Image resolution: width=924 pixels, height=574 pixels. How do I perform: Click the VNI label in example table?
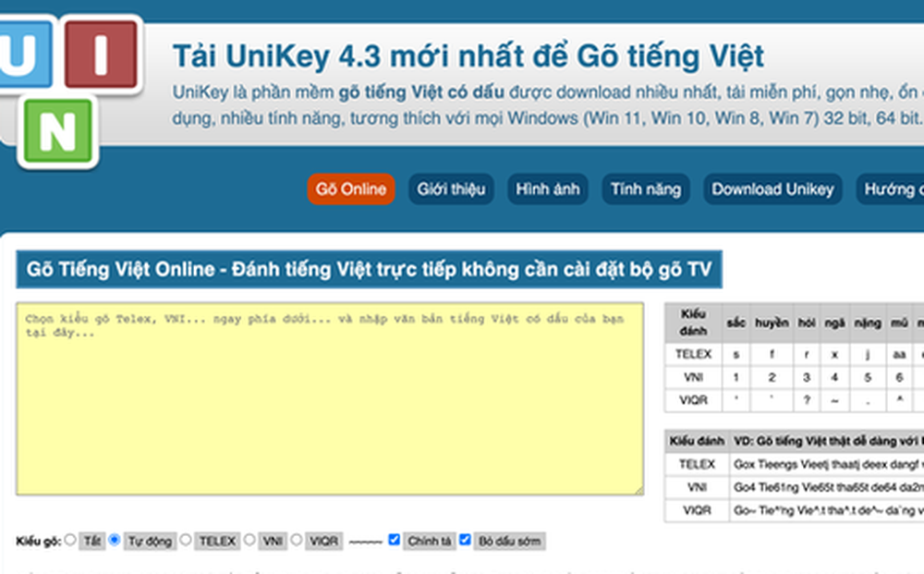pyautogui.click(x=697, y=487)
